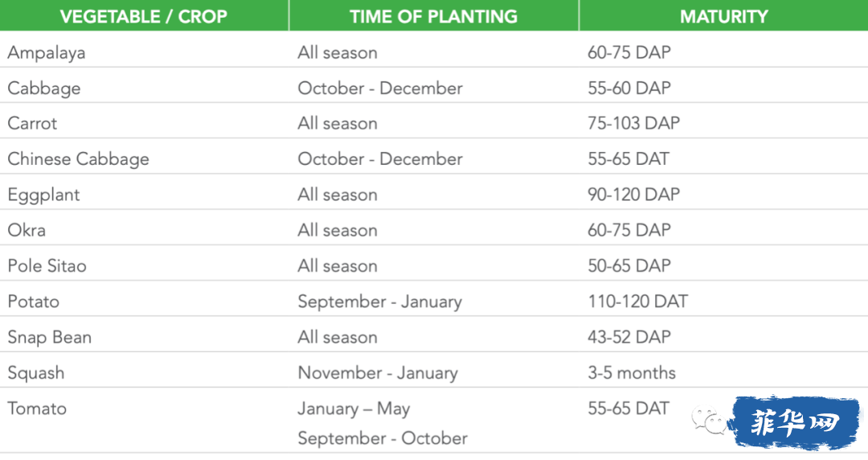This screenshot has width=868, height=460.
Task: Select Eggplant maturity 90-120 DAP
Action: (634, 195)
